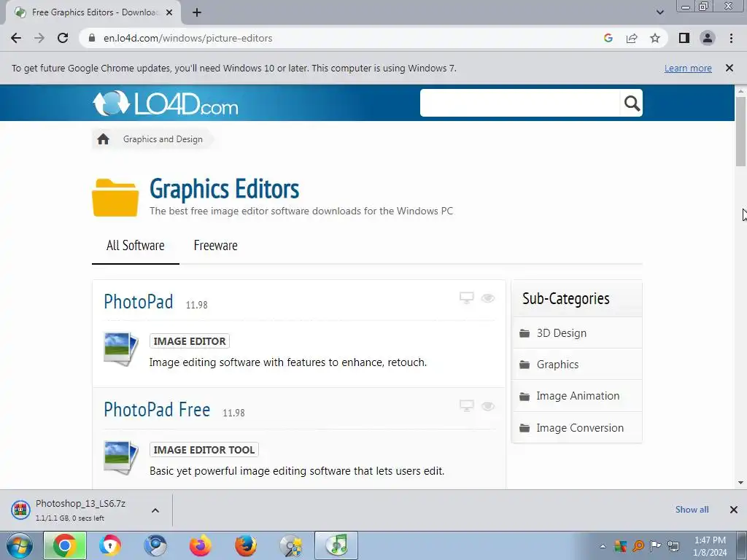Open the browser side panel
The width and height of the screenshot is (747, 560).
click(x=684, y=38)
